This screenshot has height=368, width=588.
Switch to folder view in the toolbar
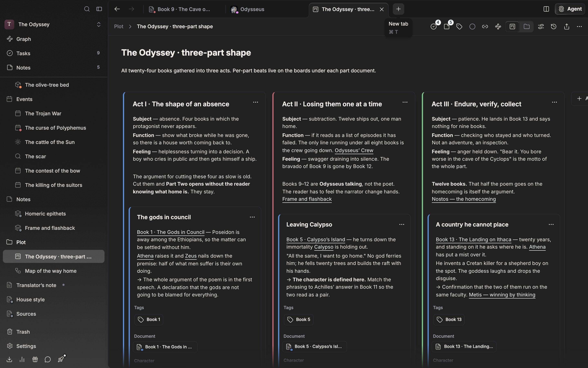pyautogui.click(x=527, y=26)
